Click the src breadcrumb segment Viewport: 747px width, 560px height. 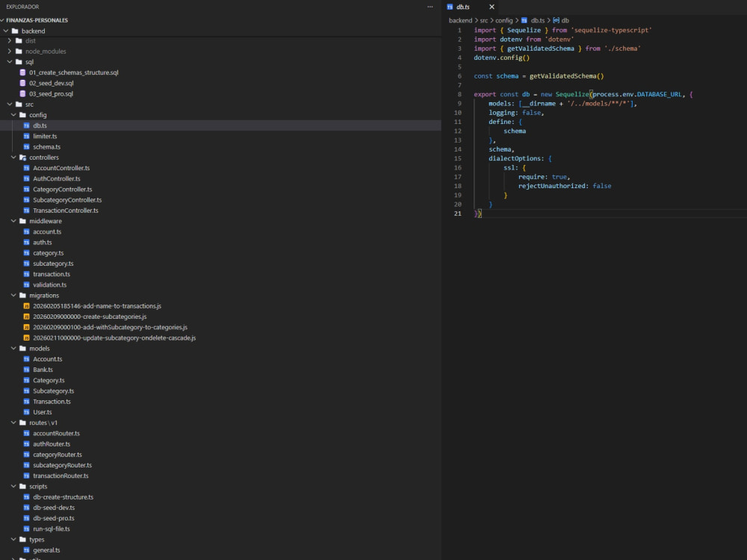pyautogui.click(x=484, y=20)
